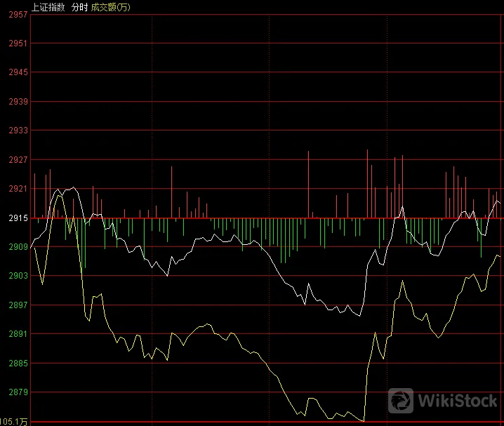This screenshot has height=426, width=504.
Task: Click the 2921 price axis label
Action: pyautogui.click(x=18, y=189)
